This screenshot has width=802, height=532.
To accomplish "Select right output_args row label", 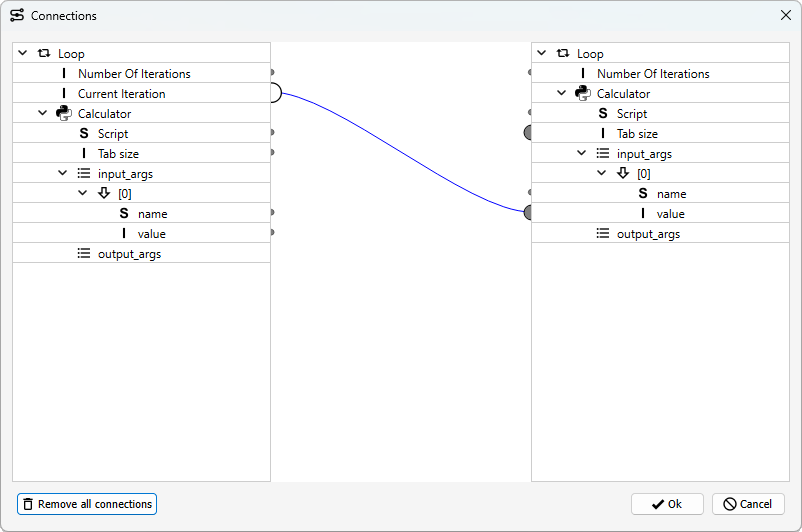I will tap(649, 234).
